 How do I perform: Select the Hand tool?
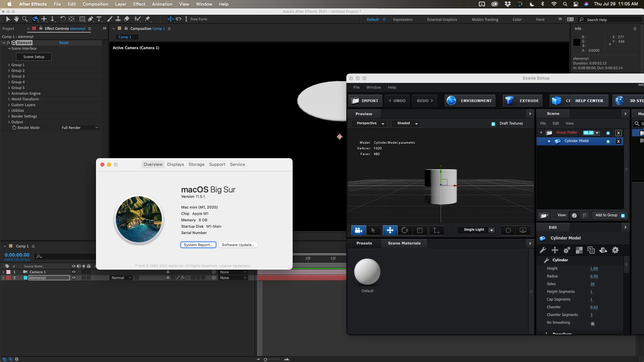coord(16,19)
